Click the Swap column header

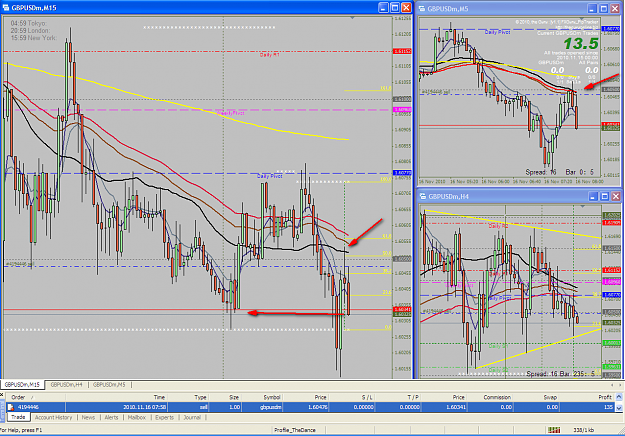536,397
